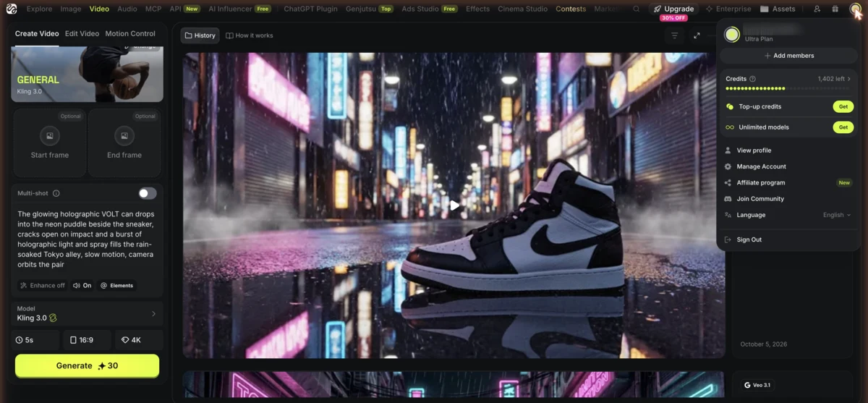Click the Unlimited models infinity icon
The image size is (868, 403).
point(729,127)
